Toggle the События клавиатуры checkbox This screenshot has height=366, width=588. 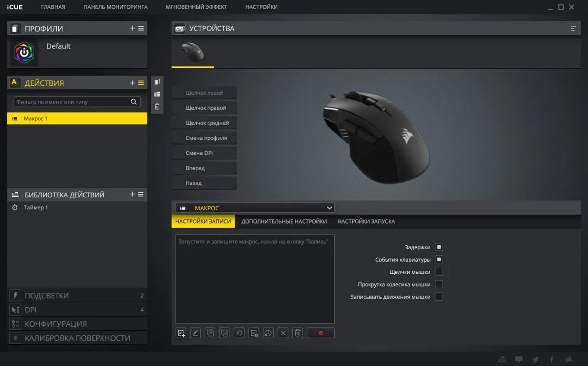[x=439, y=260]
